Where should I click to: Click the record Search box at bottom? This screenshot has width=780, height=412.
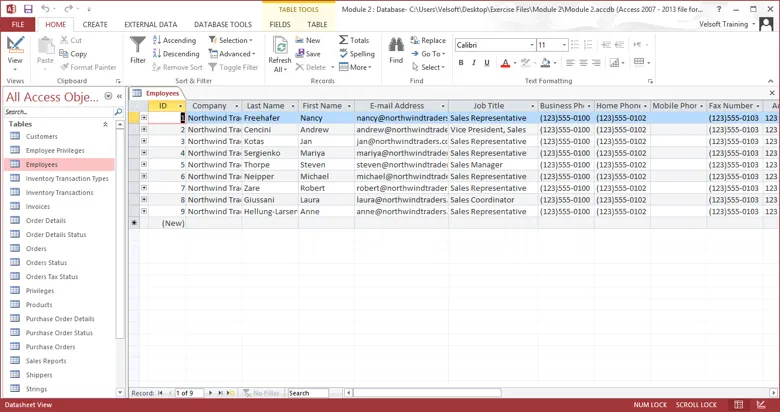tap(308, 393)
